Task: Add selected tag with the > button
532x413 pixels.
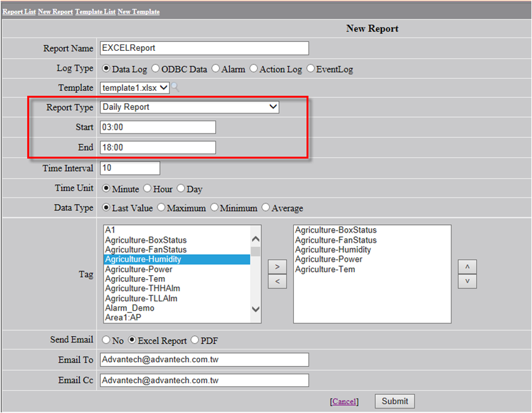Action: click(277, 266)
